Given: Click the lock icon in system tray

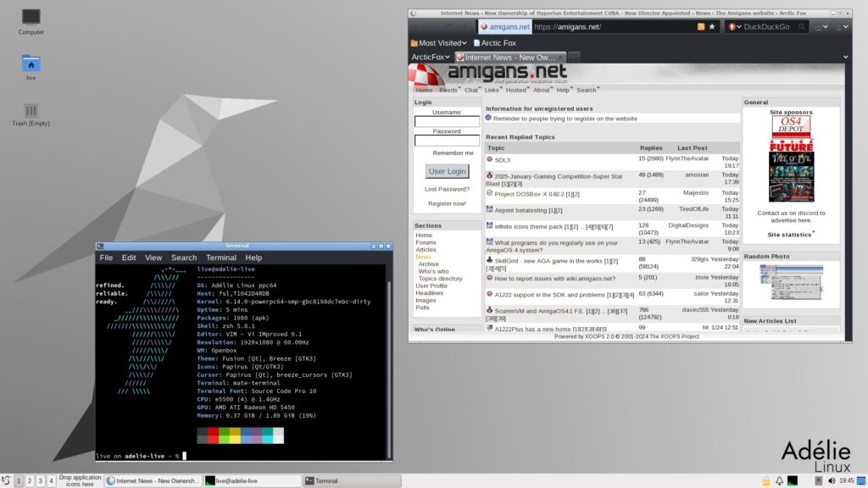Looking at the screenshot, I should [x=766, y=481].
